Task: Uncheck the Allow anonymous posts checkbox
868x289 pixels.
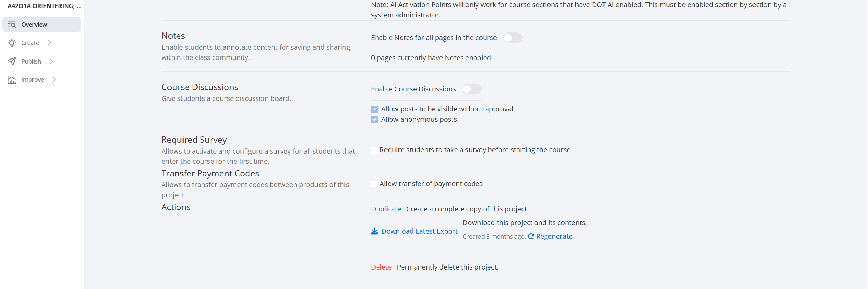Action: tap(375, 119)
